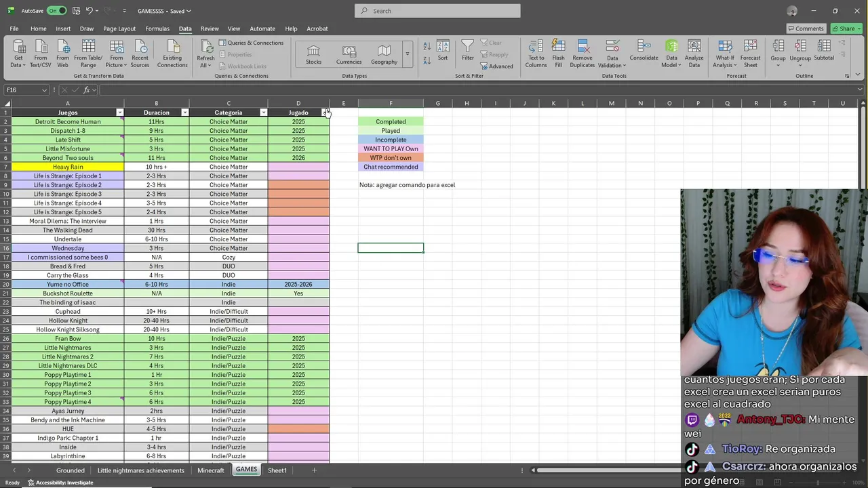Expand the Data Types gallery
Viewport: 868px width, 488px height.
pyautogui.click(x=407, y=54)
